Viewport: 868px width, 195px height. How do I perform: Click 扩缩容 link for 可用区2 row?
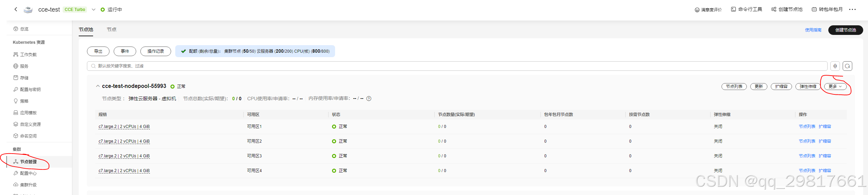[x=825, y=141]
